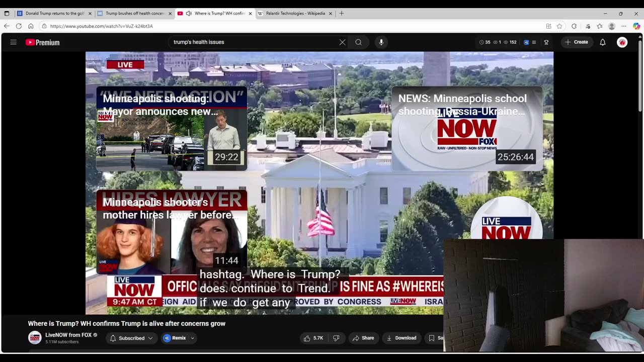The width and height of the screenshot is (644, 362).
Task: Clear the search box text
Action: [342, 42]
